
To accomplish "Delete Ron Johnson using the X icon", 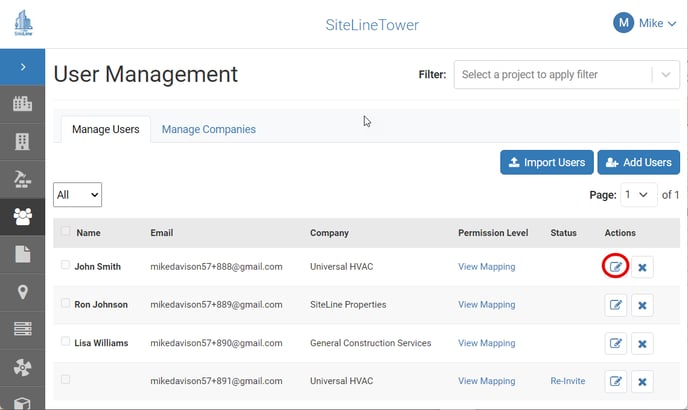I will point(642,305).
